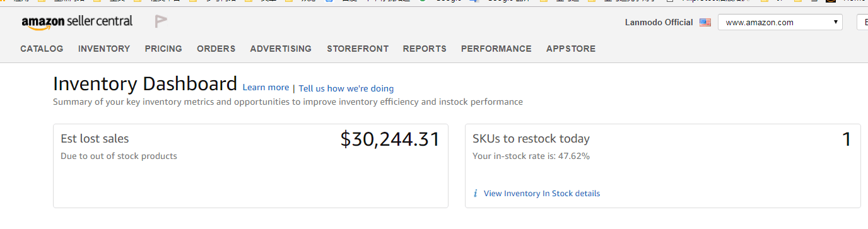Open the www.amazon.com marketplace dropdown

tap(780, 22)
